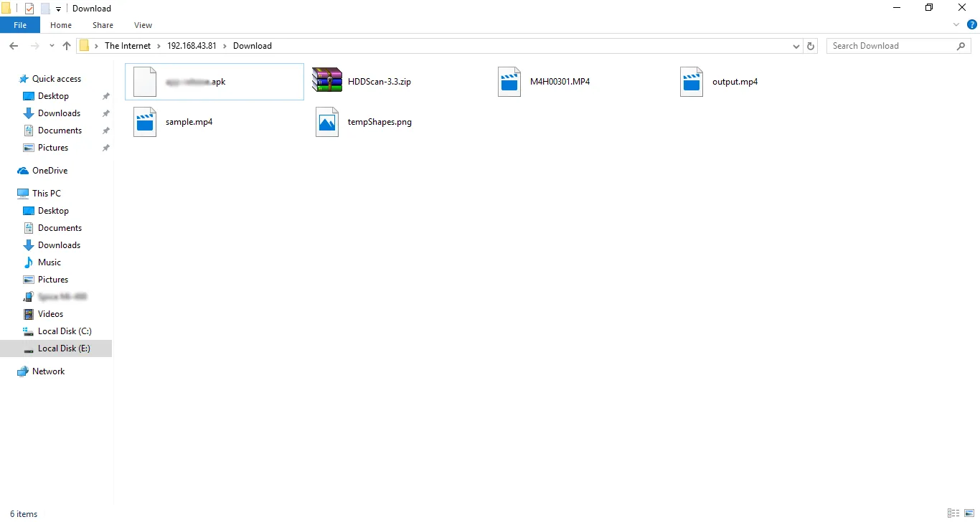Go up one folder level arrow

[x=67, y=46]
